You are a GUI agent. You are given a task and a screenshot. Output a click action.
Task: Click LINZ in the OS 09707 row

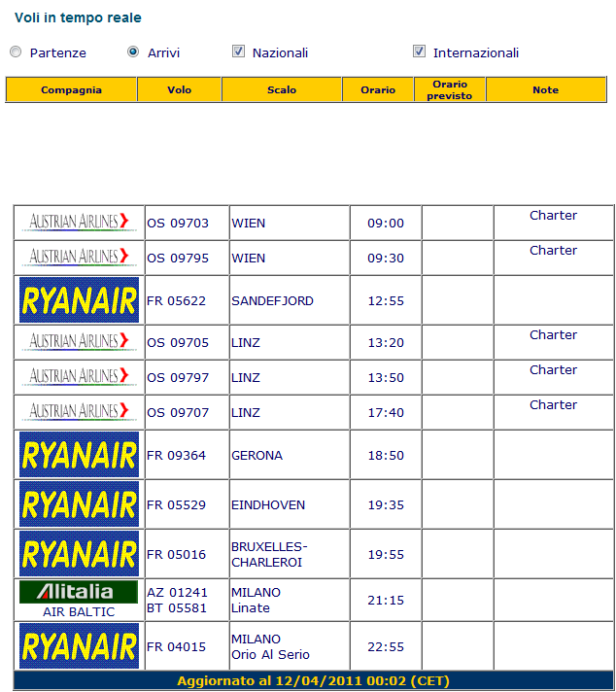click(246, 412)
